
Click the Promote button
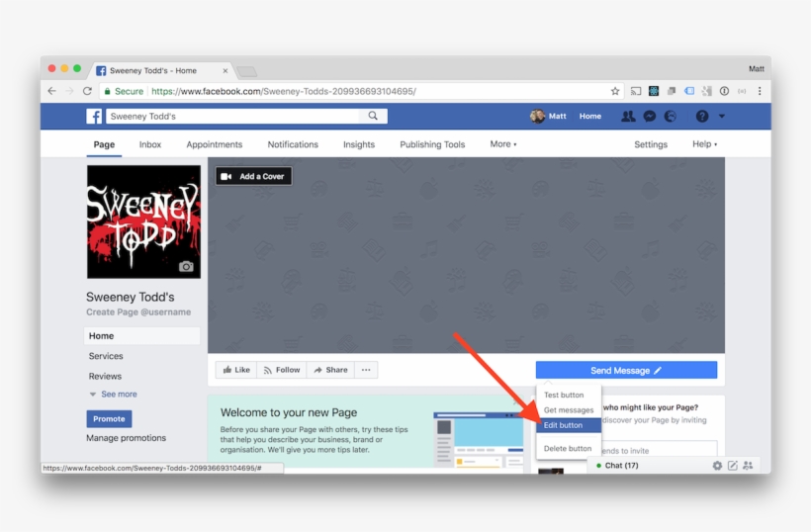[109, 418]
